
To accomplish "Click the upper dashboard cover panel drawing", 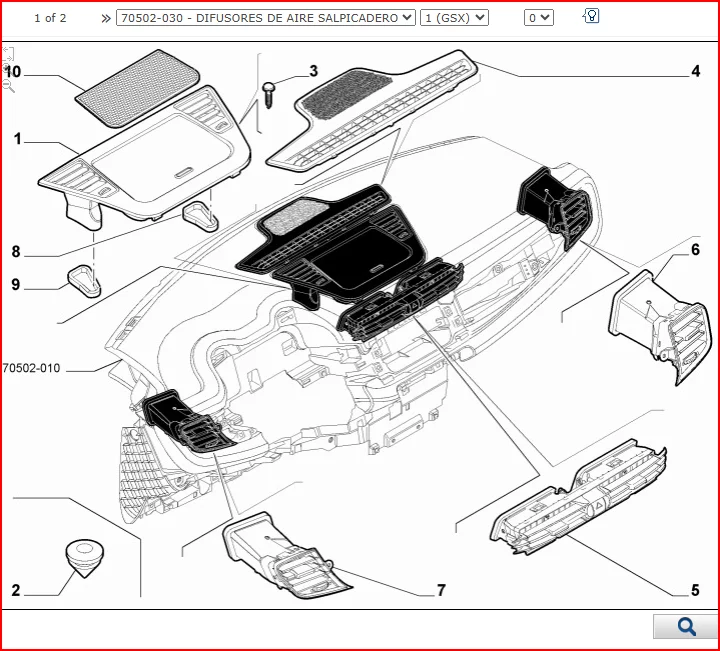I will [x=145, y=158].
